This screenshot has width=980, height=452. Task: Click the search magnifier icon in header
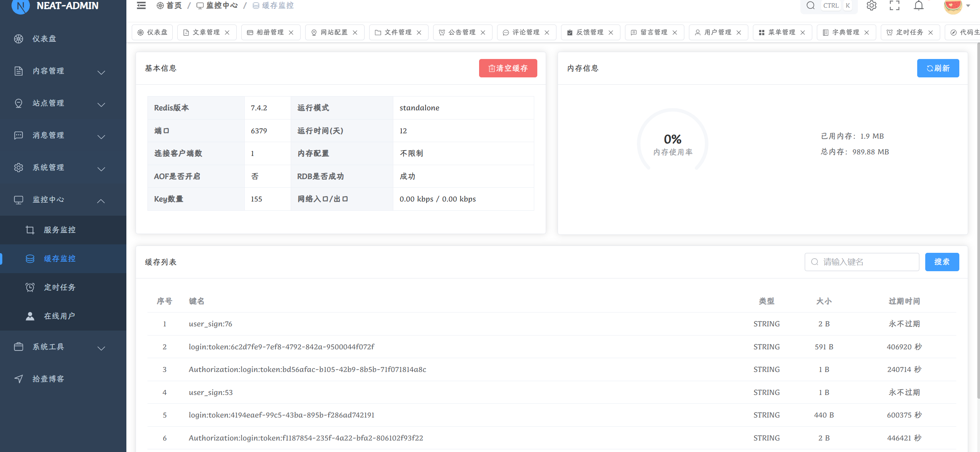click(x=810, y=5)
